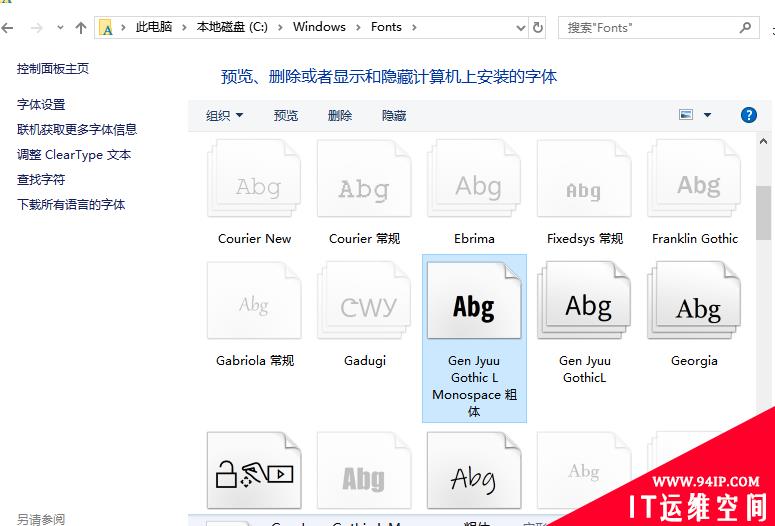775x526 pixels.
Task: Select the Courier 常规 font icon
Action: pos(364,178)
